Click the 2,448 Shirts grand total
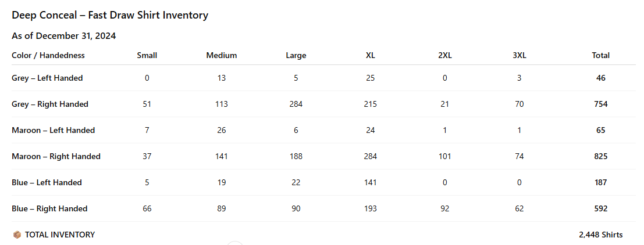644x245 pixels. coord(601,235)
